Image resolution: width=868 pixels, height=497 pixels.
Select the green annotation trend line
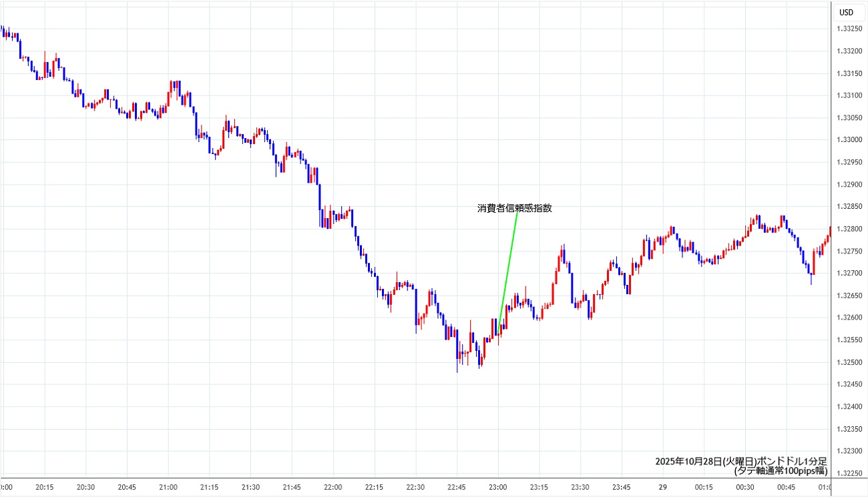click(x=509, y=267)
